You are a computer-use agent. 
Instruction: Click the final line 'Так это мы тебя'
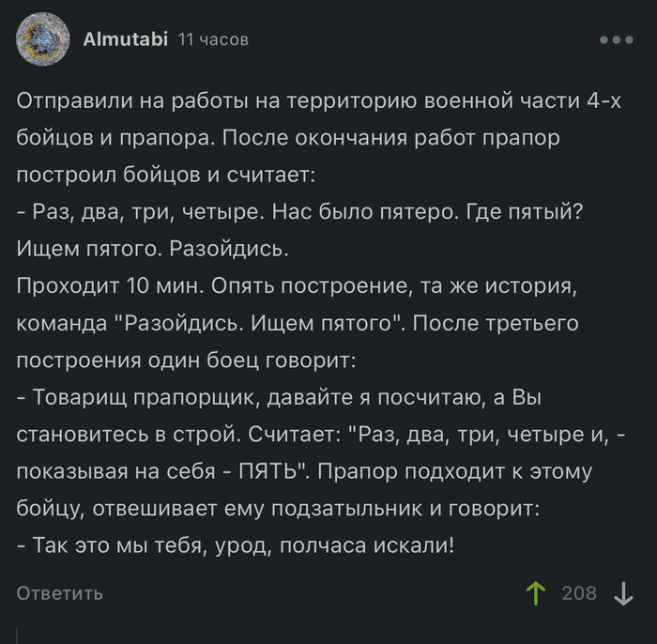[x=236, y=545]
